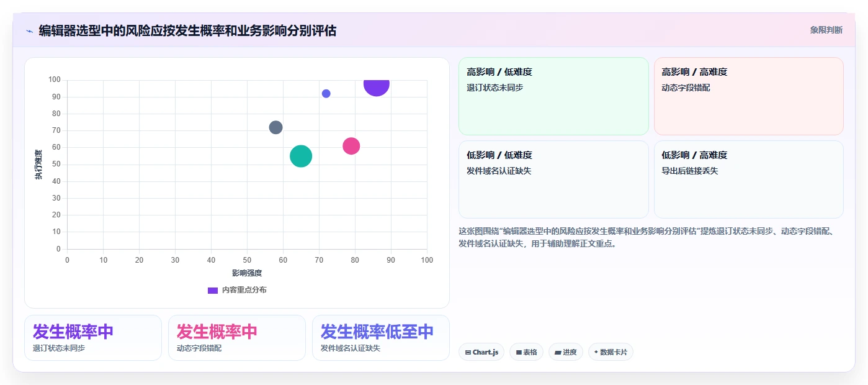Toggle the 内容重点分布 legend swatch

click(212, 290)
